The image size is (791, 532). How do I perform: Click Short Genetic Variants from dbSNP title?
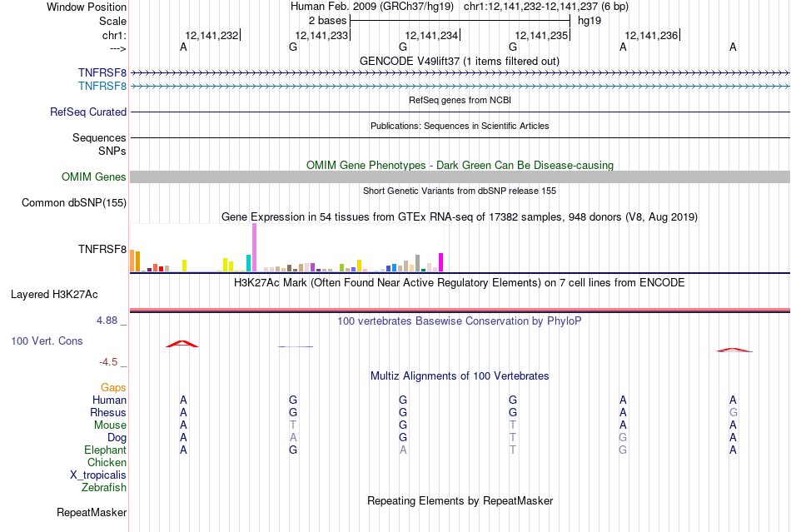click(x=460, y=191)
